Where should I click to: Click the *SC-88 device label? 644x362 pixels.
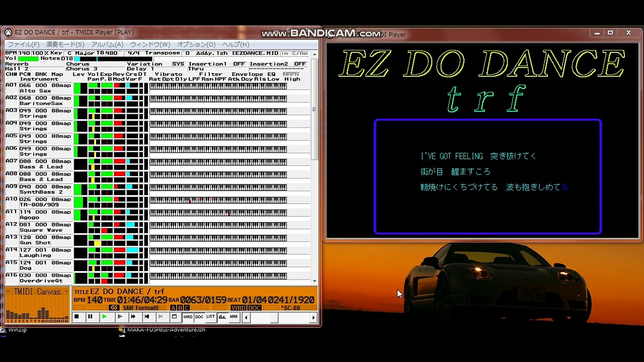coord(290,308)
